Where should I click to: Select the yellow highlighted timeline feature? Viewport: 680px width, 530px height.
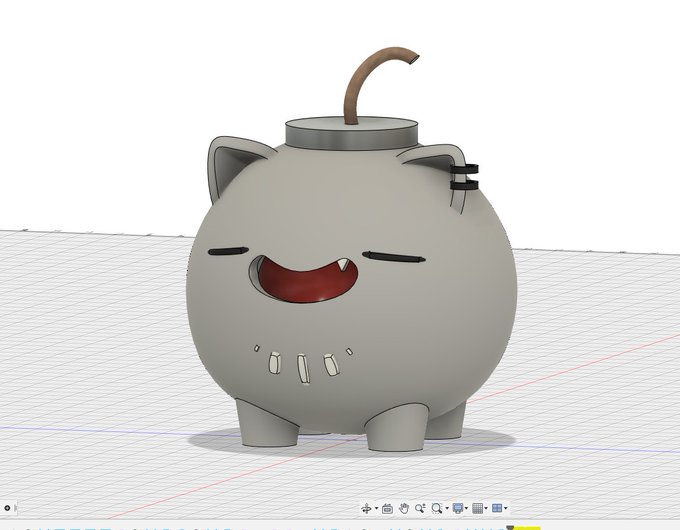[x=527, y=528]
